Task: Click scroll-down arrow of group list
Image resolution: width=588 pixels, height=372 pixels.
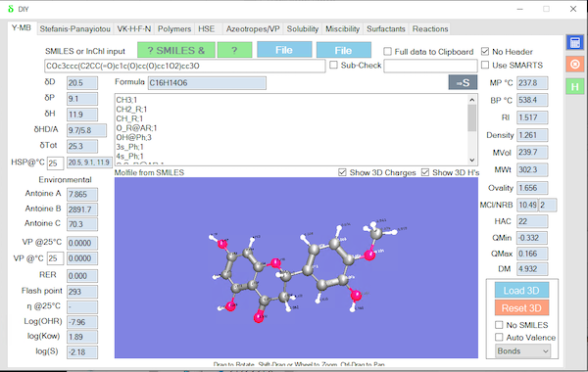Action: [472, 160]
